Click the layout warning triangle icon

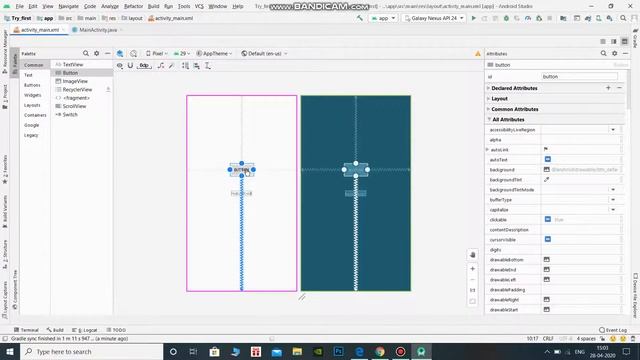(x=478, y=54)
